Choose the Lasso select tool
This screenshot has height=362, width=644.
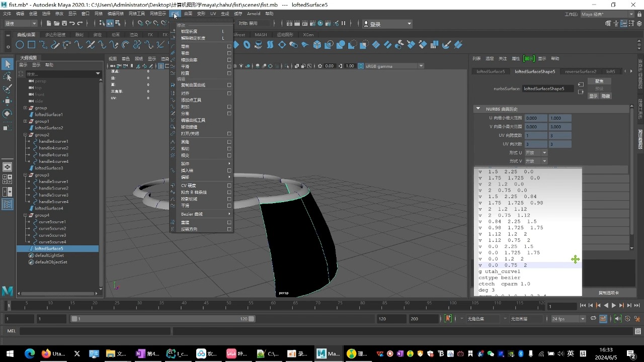[7, 76]
